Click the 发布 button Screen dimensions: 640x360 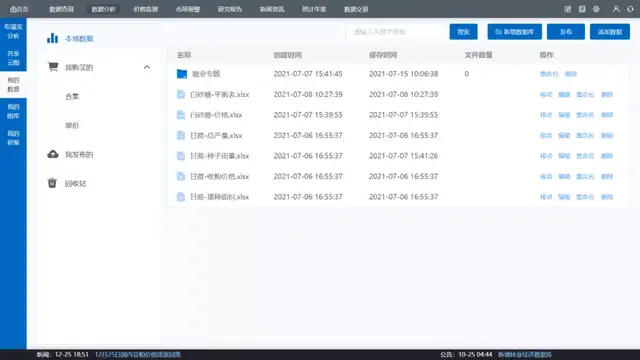(x=566, y=32)
